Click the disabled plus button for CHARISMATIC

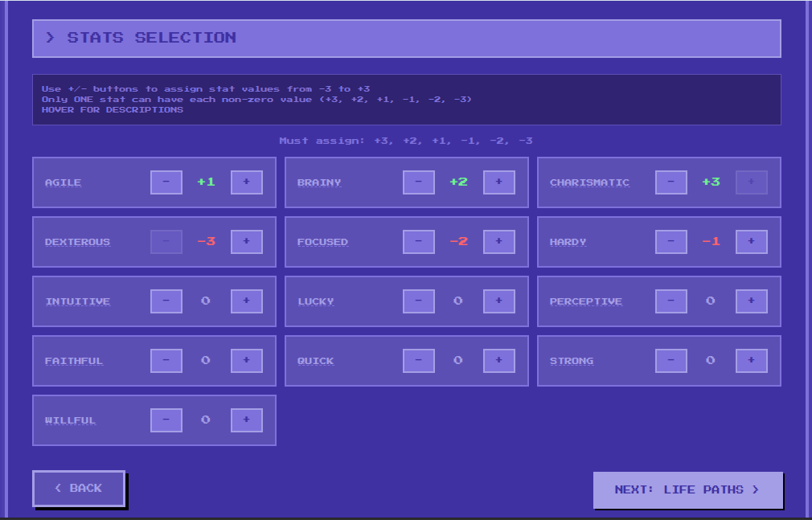752,182
